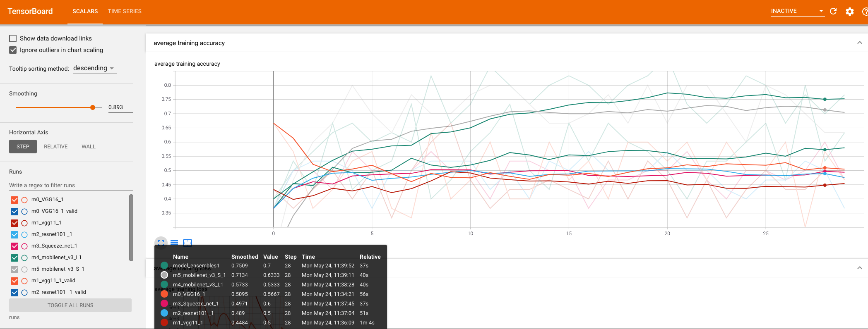Screen dimensions: 868x329
Task: Select the radio circle for m0_VGG16_1_valid
Action: [x=24, y=212]
